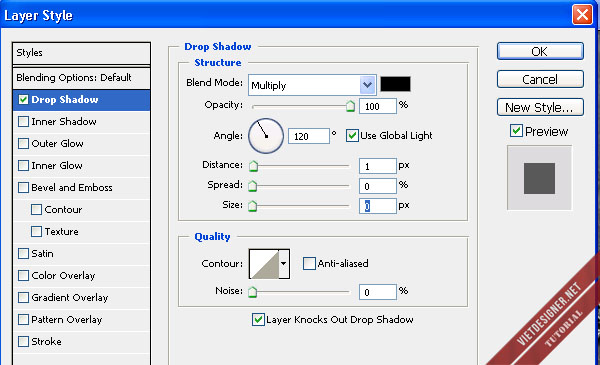Enable the Anti-aliased checkbox
The image size is (600, 365).
[309, 264]
